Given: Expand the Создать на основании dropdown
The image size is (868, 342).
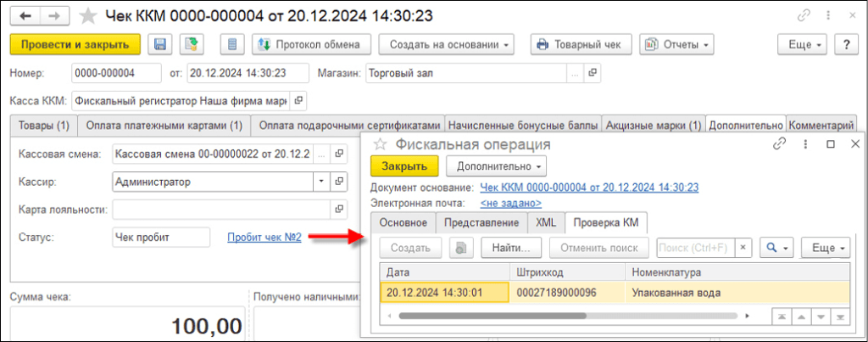Looking at the screenshot, I should [446, 44].
